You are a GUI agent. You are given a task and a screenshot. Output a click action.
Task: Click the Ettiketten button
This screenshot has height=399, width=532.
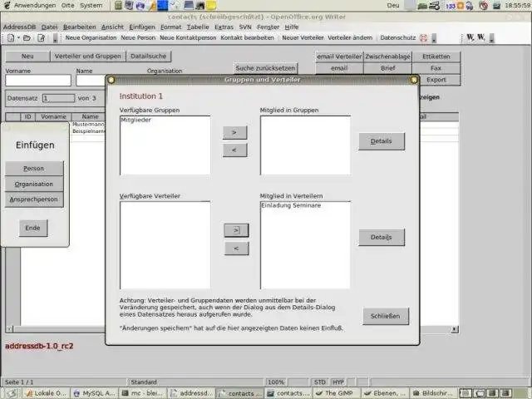pyautogui.click(x=436, y=57)
